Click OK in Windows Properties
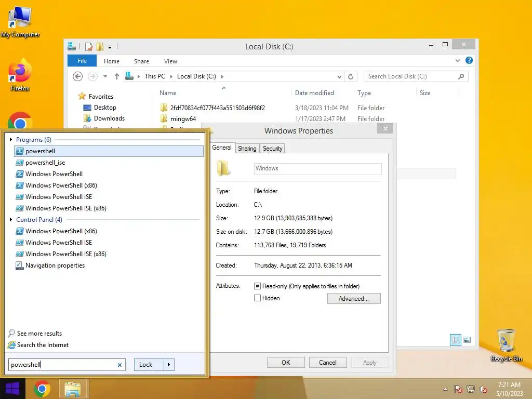532x399 pixels. pos(286,362)
